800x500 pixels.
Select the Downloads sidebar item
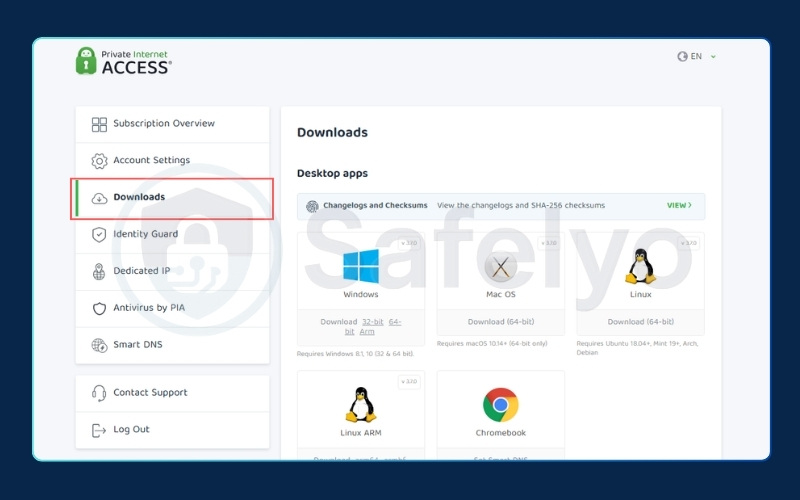coord(139,198)
